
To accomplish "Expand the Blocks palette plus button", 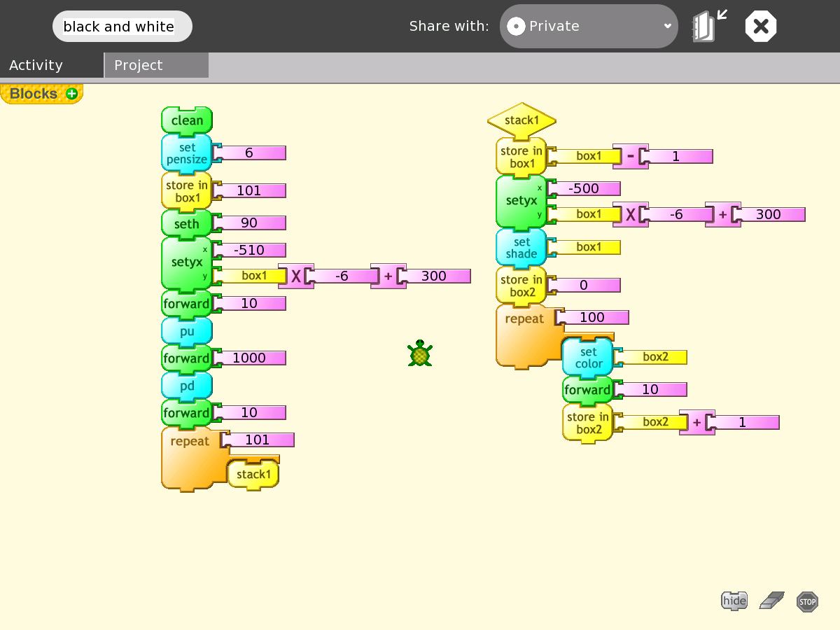I will click(x=71, y=94).
